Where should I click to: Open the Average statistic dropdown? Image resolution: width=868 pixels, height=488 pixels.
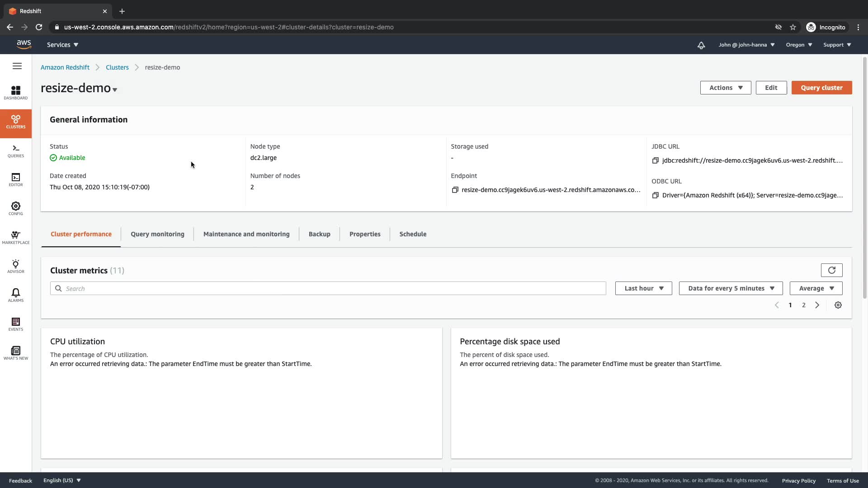pos(816,288)
